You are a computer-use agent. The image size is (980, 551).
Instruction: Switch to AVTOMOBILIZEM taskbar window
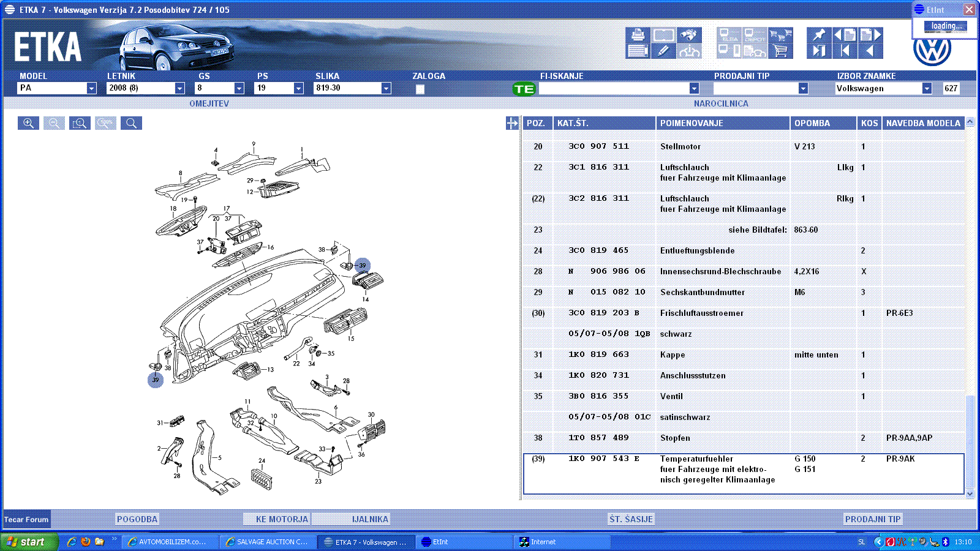tap(170, 542)
